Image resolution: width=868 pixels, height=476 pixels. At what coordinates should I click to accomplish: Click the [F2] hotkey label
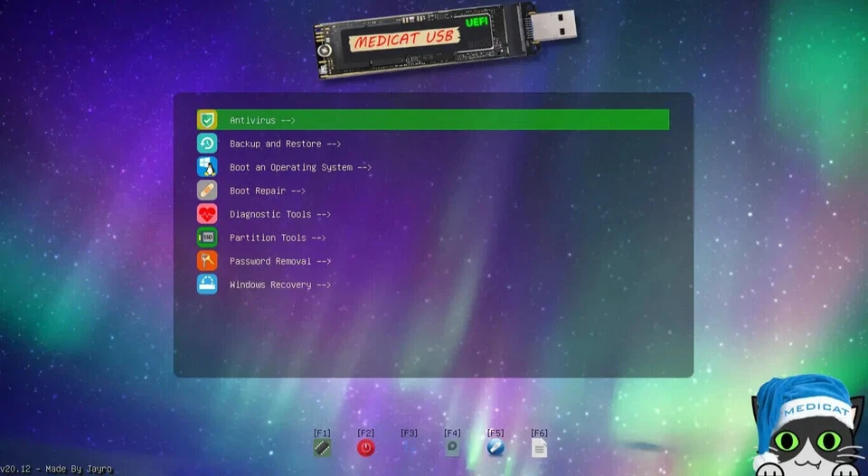coord(365,433)
